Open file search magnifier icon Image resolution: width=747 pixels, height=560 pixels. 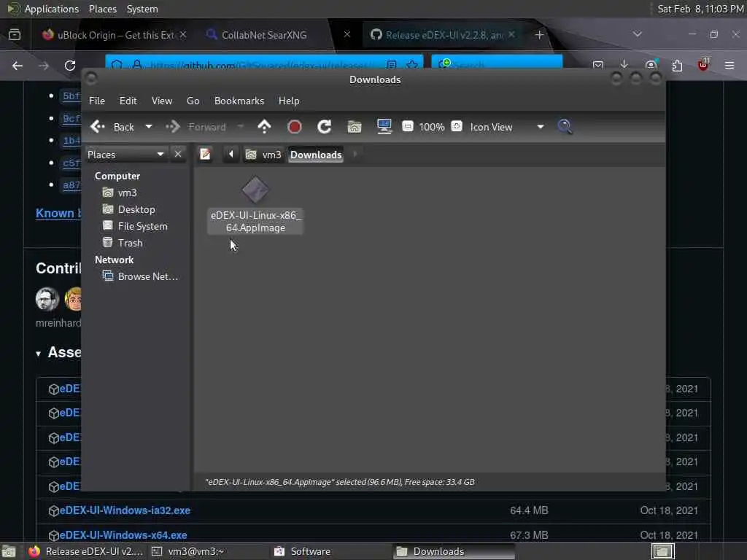click(565, 127)
